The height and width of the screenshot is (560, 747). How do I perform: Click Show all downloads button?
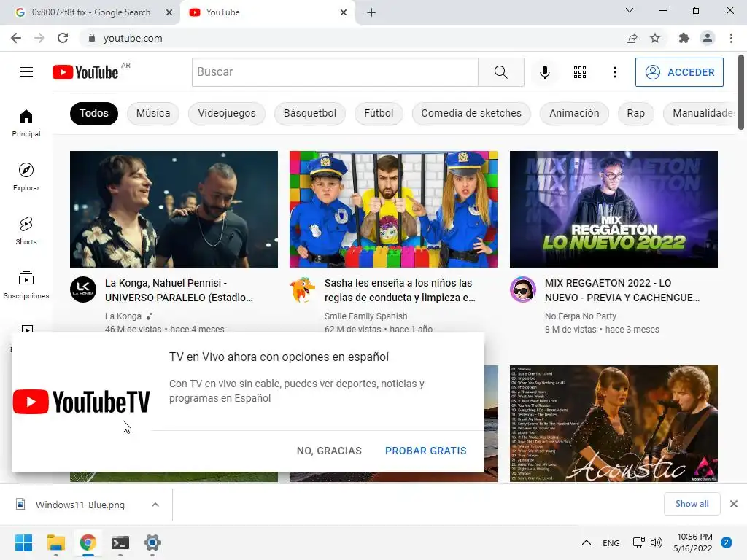(x=692, y=504)
